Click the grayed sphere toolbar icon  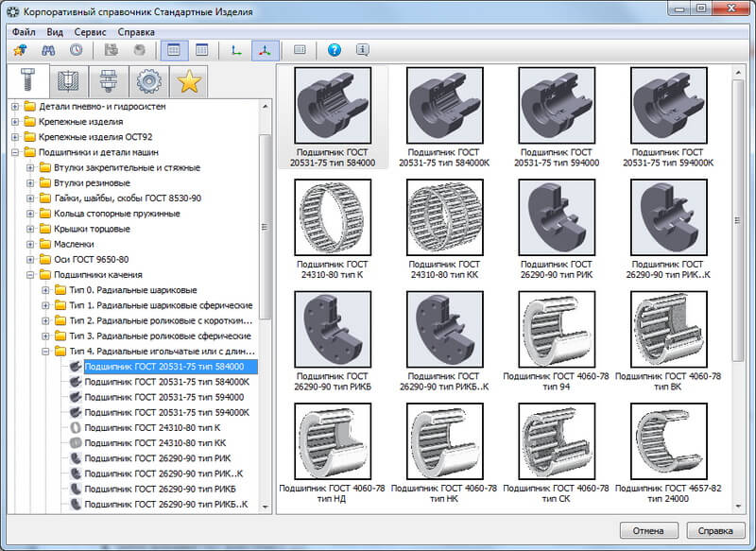tap(139, 50)
